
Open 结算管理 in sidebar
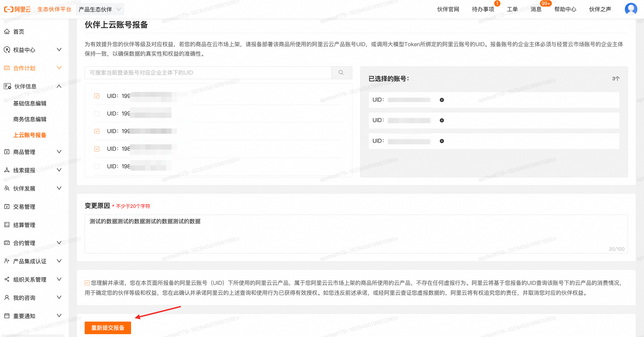pyautogui.click(x=24, y=225)
